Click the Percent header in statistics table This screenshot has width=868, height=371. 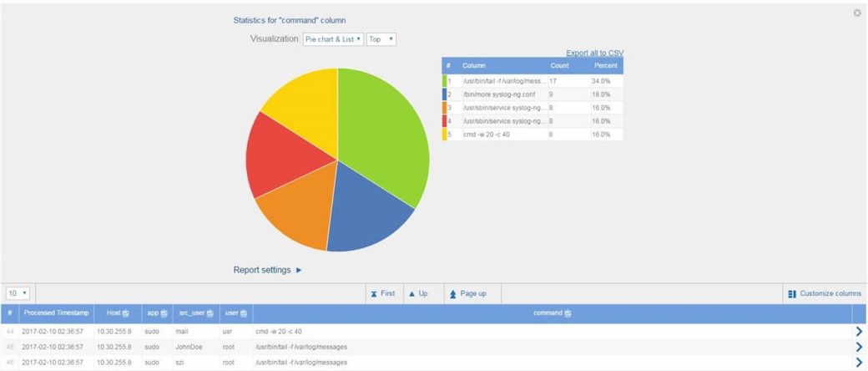[606, 65]
